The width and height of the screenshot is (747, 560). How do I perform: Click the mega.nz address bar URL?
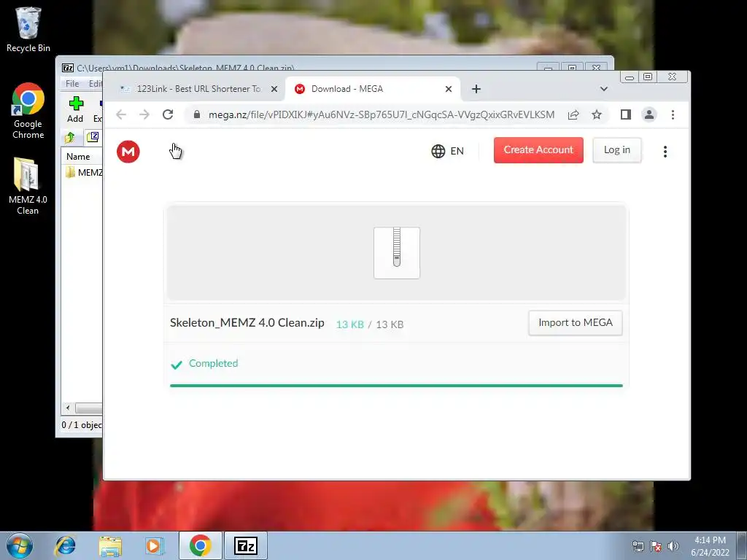click(x=381, y=114)
